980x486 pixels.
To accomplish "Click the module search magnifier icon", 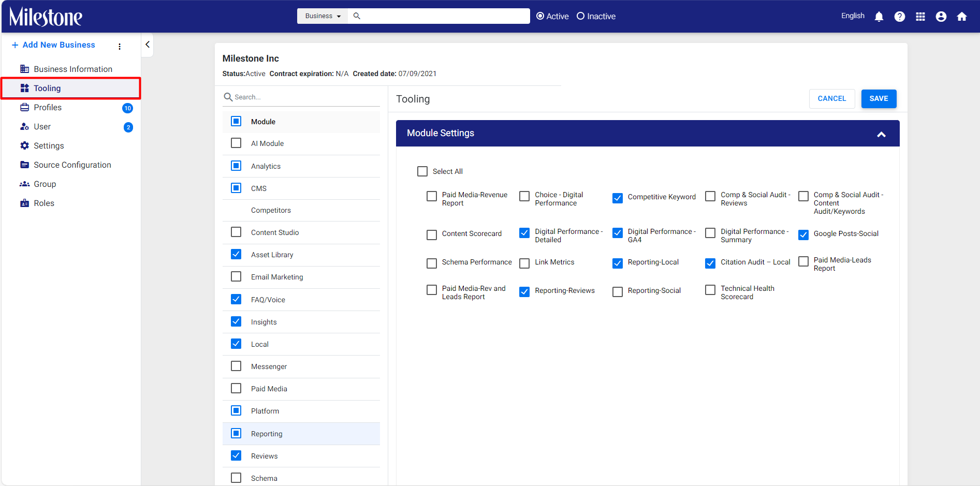I will tap(228, 97).
